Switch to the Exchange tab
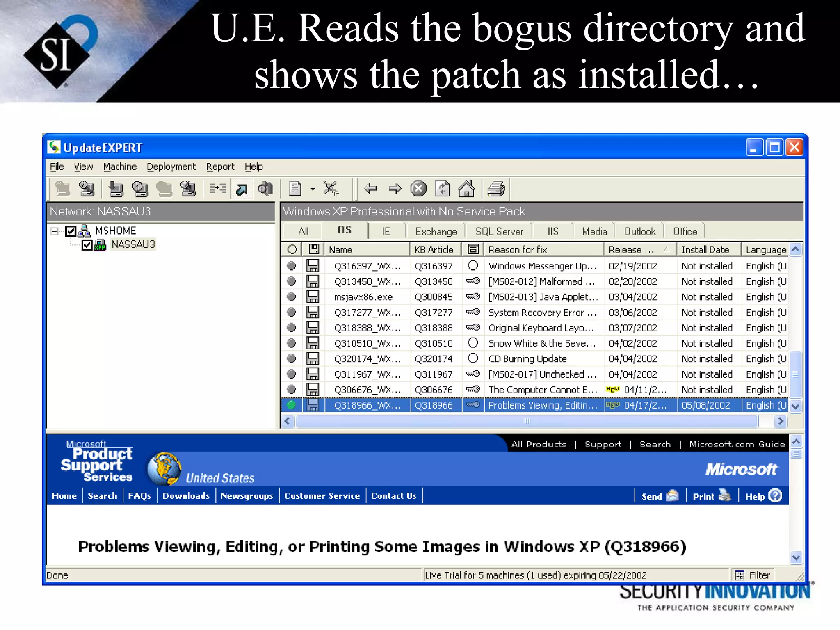The image size is (840, 630). 436,232
